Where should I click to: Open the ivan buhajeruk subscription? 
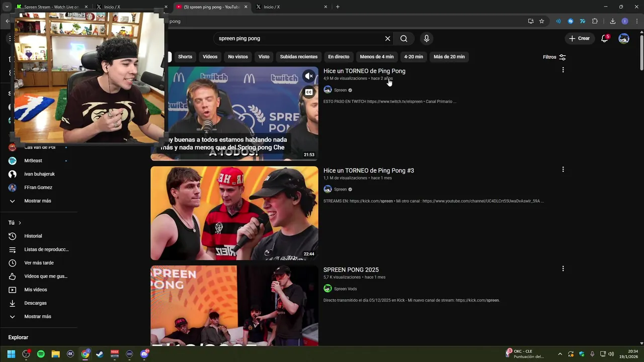click(x=39, y=174)
